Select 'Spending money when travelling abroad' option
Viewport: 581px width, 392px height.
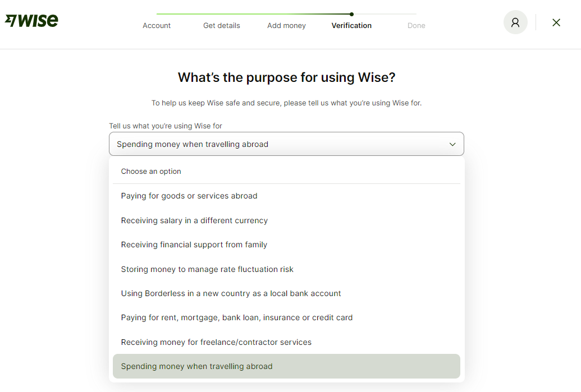point(196,366)
